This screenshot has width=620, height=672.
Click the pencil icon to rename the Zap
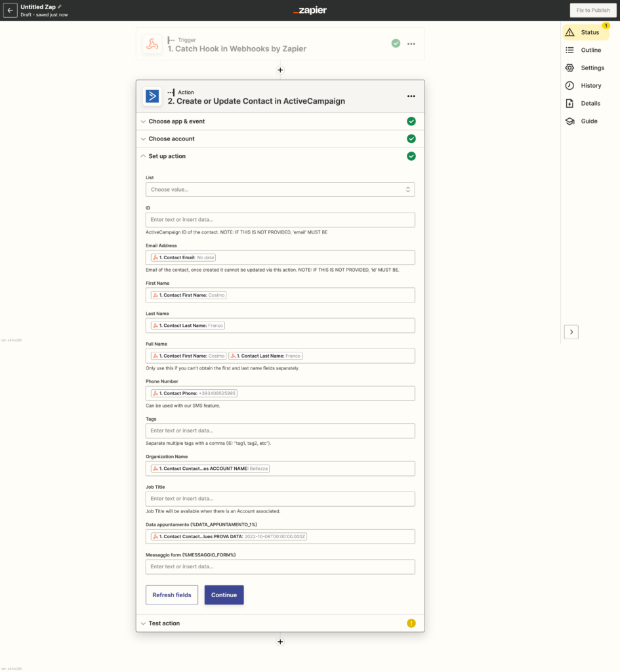[x=60, y=7]
